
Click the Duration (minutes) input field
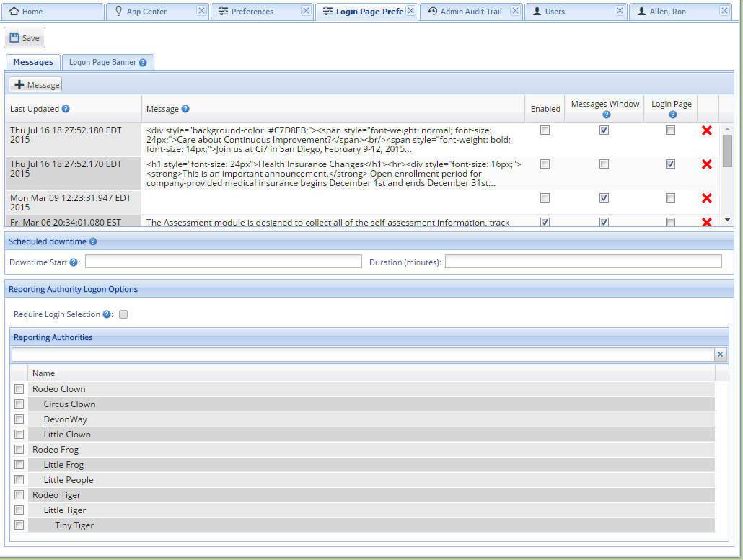pyautogui.click(x=584, y=262)
